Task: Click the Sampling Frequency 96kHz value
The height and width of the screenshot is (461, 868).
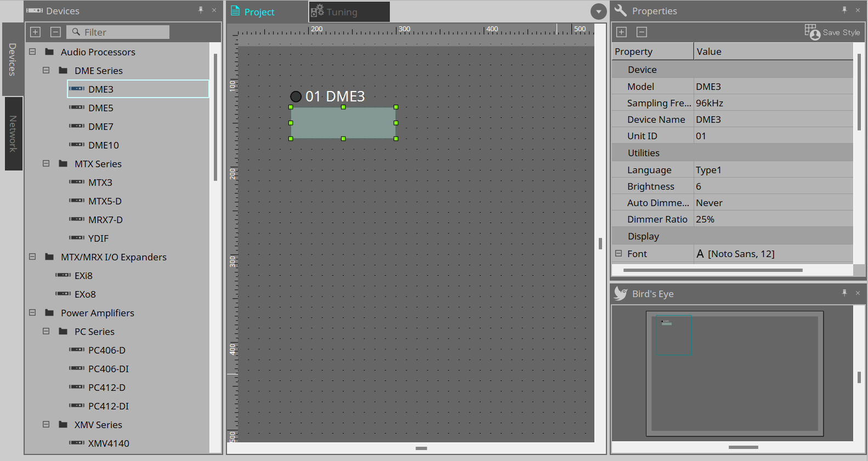Action: 773,103
